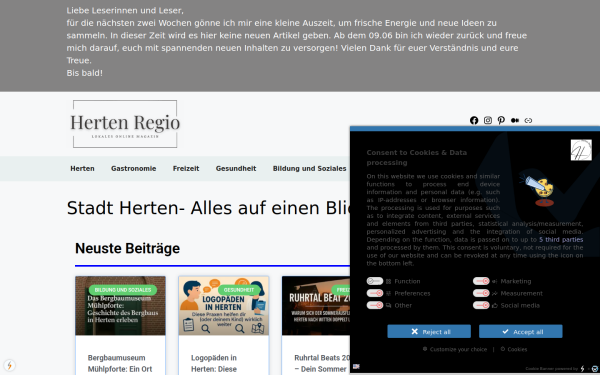
Task: Click the 'Bis bald!' text in notice
Action: [85, 73]
